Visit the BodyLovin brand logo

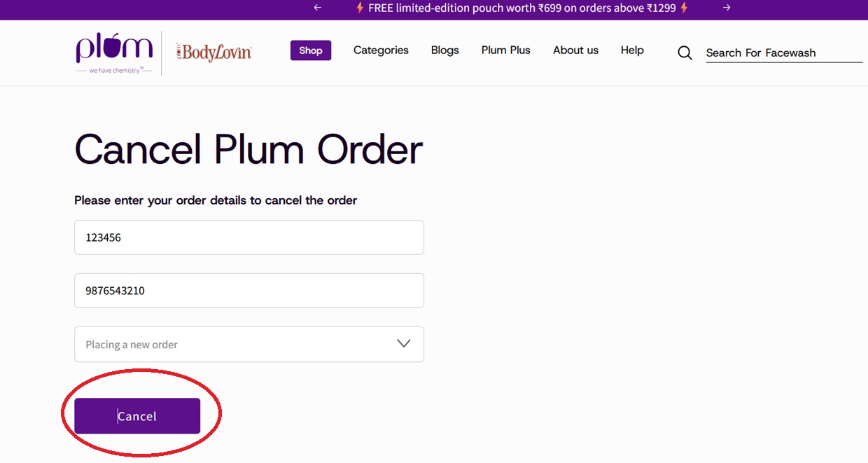[213, 53]
